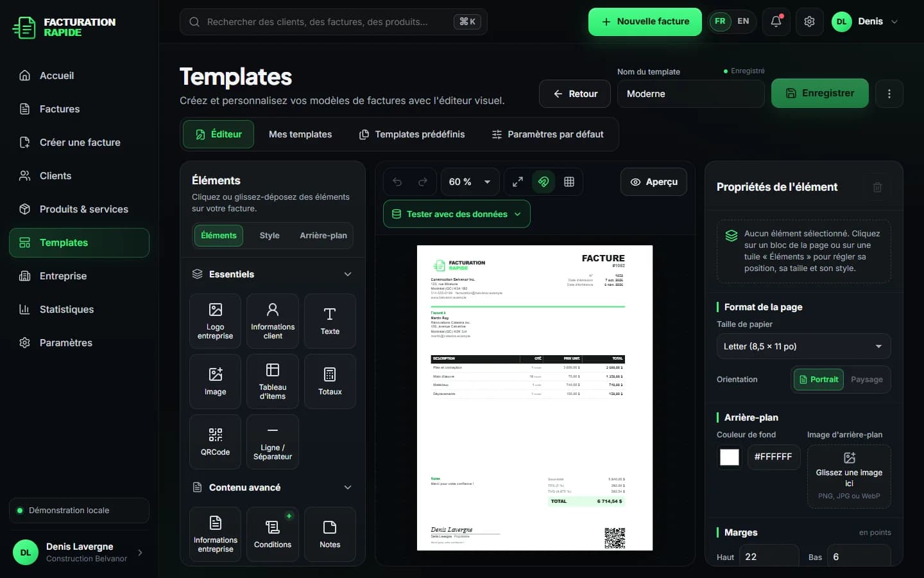The width and height of the screenshot is (924, 578).
Task: Add the Logo entreprise element
Action: point(216,320)
